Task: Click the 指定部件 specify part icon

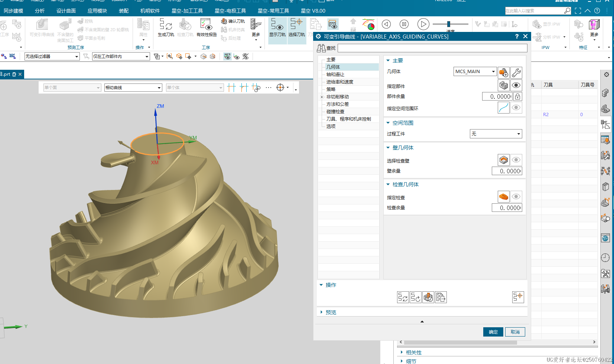Action: click(x=504, y=85)
